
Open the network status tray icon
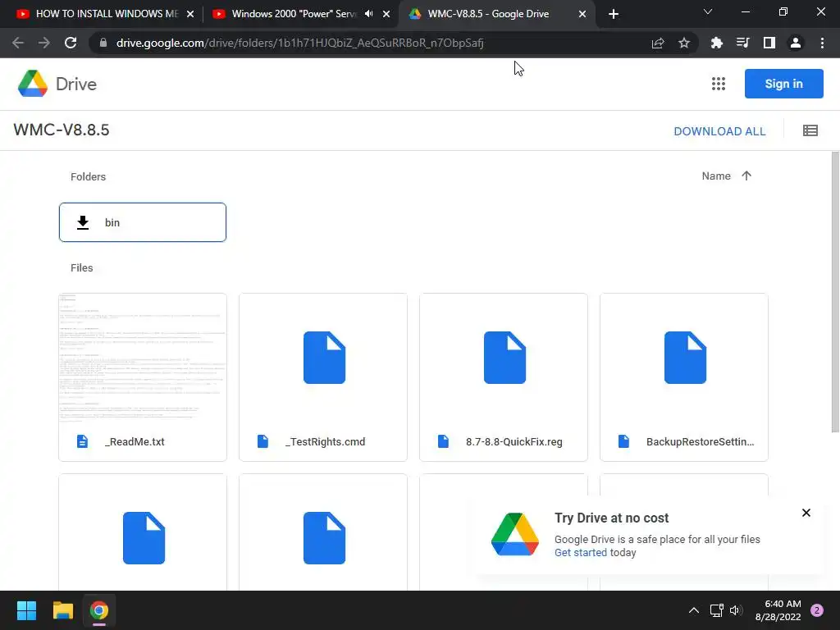(x=716, y=610)
